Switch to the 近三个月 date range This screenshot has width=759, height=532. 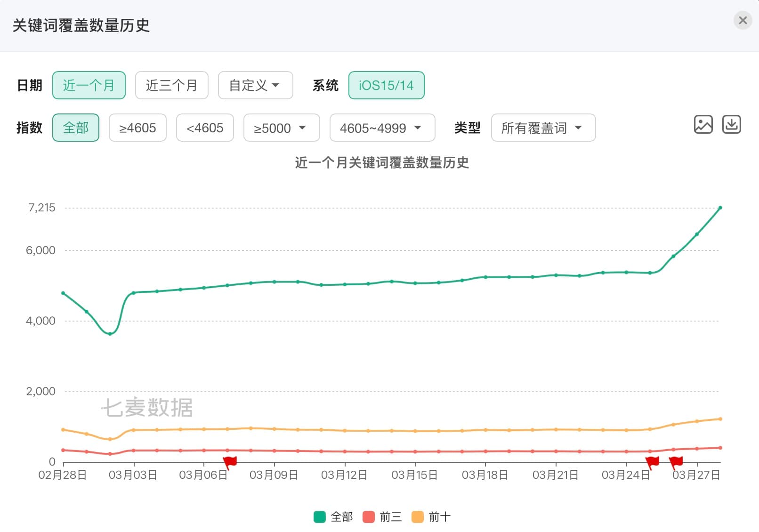click(x=171, y=85)
